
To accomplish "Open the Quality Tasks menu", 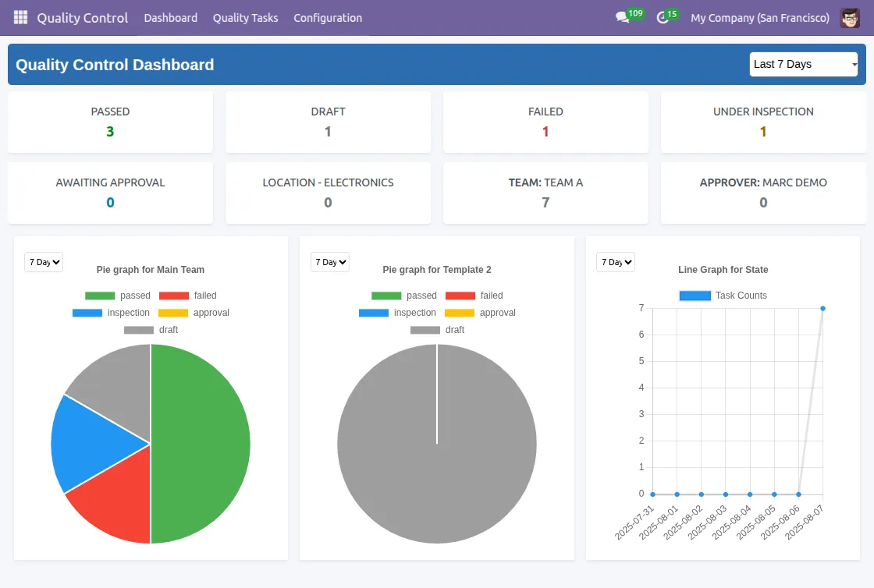I will (x=245, y=17).
